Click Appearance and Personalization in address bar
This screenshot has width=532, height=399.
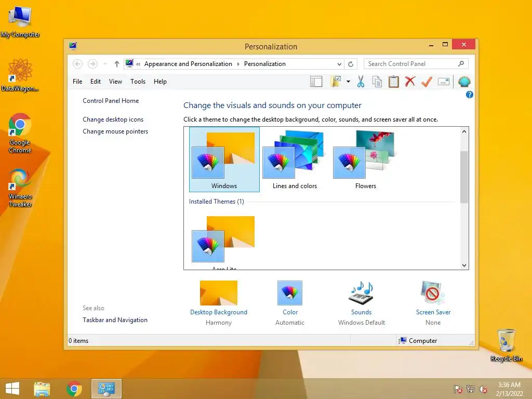pyautogui.click(x=188, y=64)
